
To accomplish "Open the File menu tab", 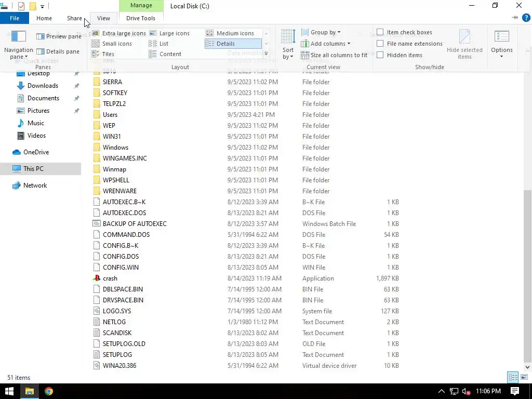I will (15, 18).
